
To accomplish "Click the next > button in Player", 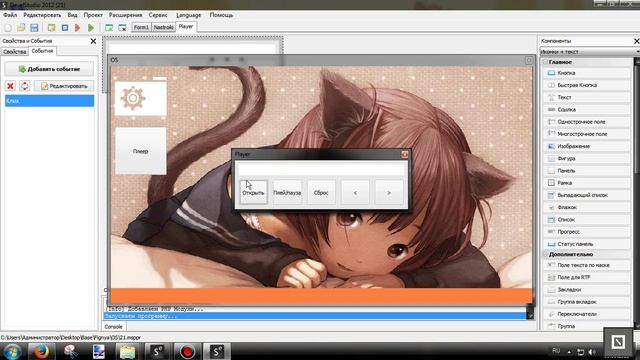I will point(389,192).
